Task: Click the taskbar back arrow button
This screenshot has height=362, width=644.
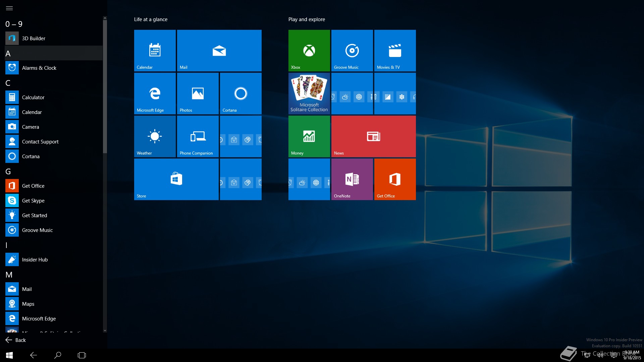Action: click(34, 355)
